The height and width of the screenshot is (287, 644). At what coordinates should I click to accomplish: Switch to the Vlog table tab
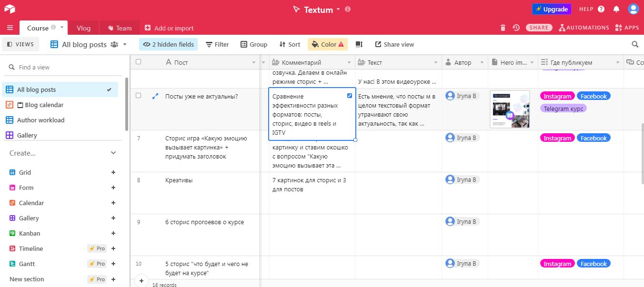pos(83,28)
